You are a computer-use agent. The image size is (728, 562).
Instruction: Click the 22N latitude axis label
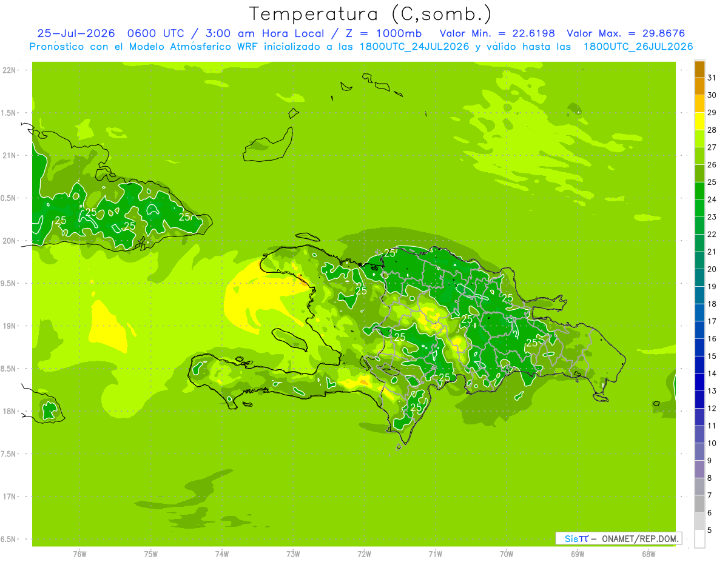[x=10, y=70]
